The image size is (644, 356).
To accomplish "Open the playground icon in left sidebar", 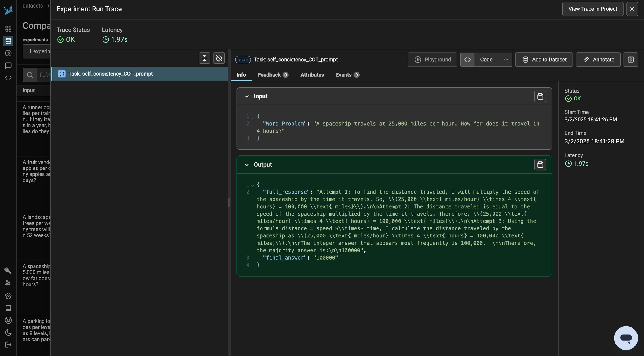I will click(x=8, y=53).
